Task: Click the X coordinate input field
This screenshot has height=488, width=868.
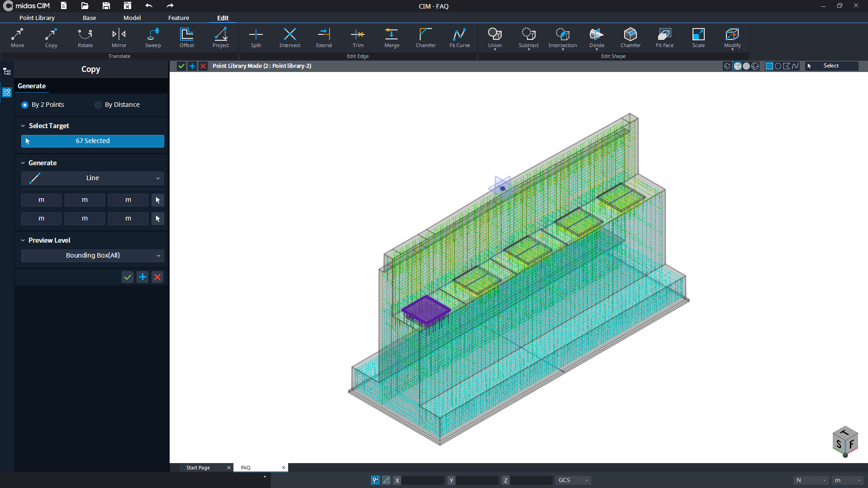Action: click(422, 480)
